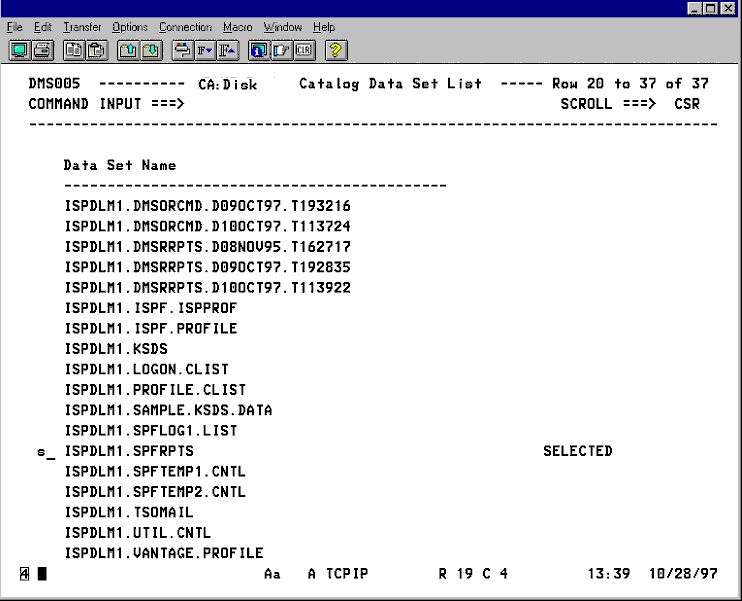
Task: Click the printer toolbar icon
Action: [43, 50]
